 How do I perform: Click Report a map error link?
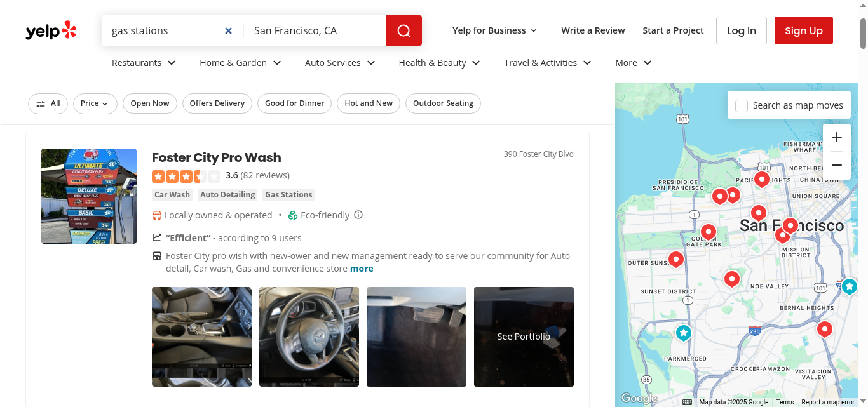coord(828,402)
